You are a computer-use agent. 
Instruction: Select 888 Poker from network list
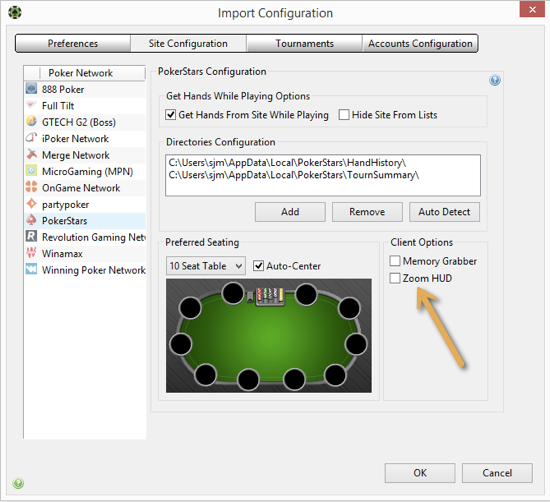(x=85, y=89)
